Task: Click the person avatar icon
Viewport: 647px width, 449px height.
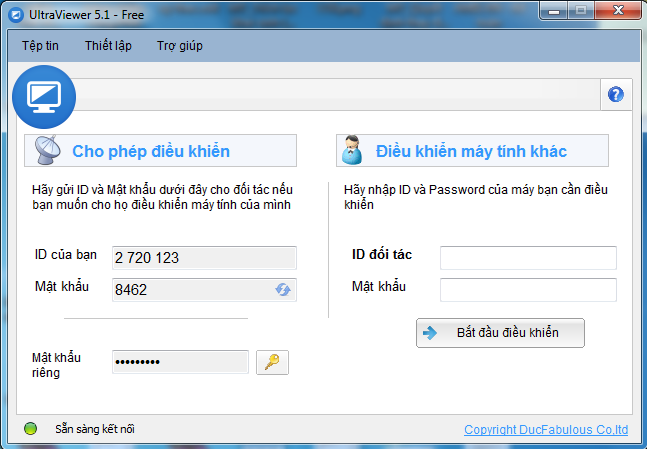Action: (352, 150)
